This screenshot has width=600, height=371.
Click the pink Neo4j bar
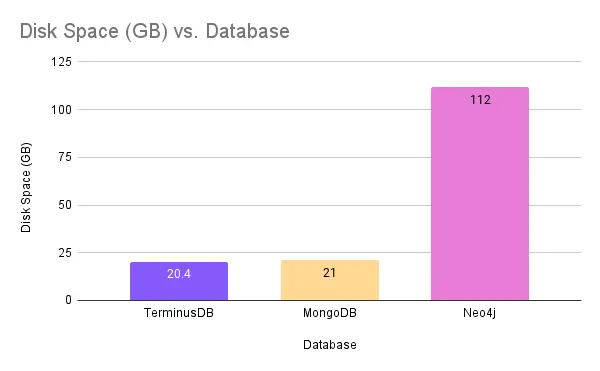[480, 194]
